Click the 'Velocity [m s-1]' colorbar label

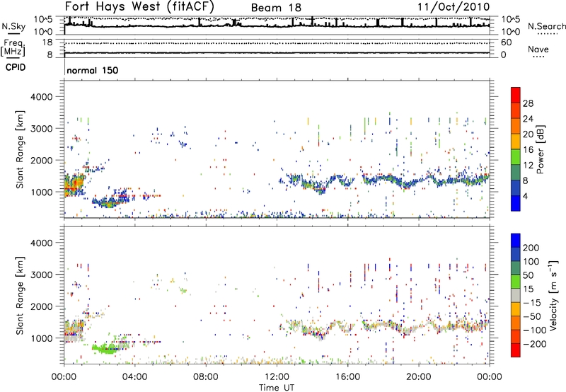click(x=553, y=295)
